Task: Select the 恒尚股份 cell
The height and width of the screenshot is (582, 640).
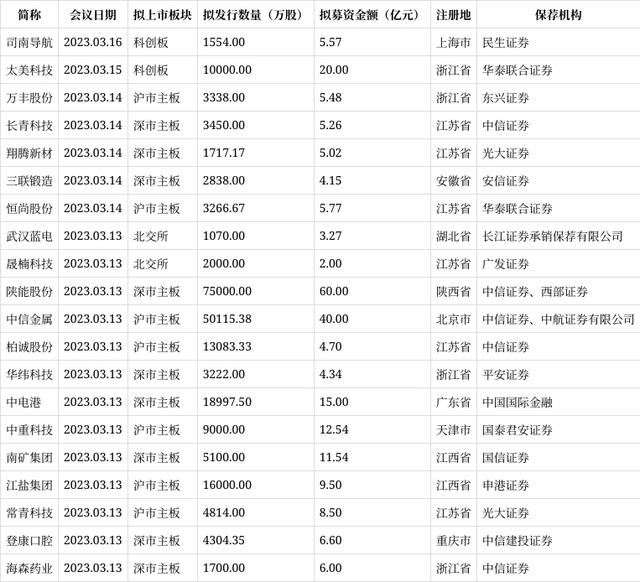Action: [x=29, y=209]
